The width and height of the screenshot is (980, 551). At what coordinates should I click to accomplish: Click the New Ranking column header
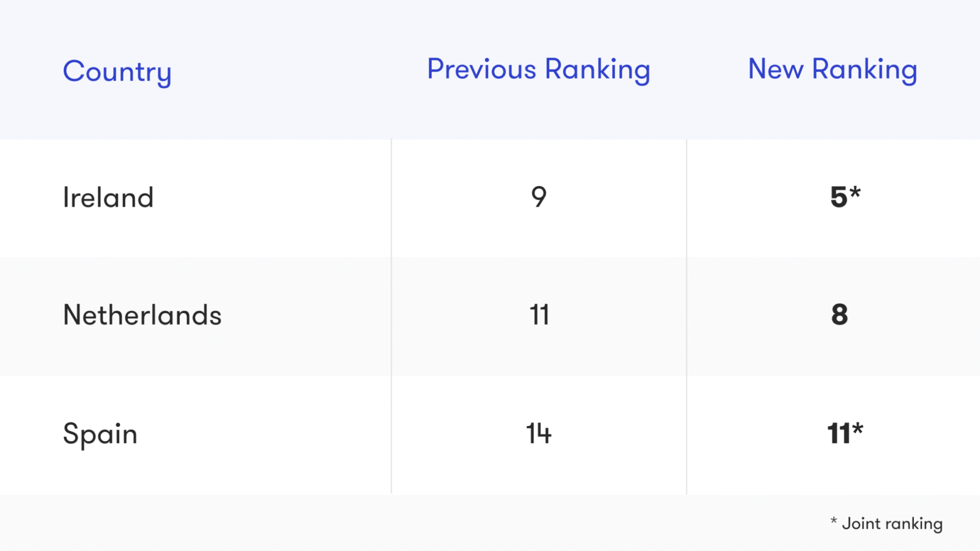click(x=832, y=70)
